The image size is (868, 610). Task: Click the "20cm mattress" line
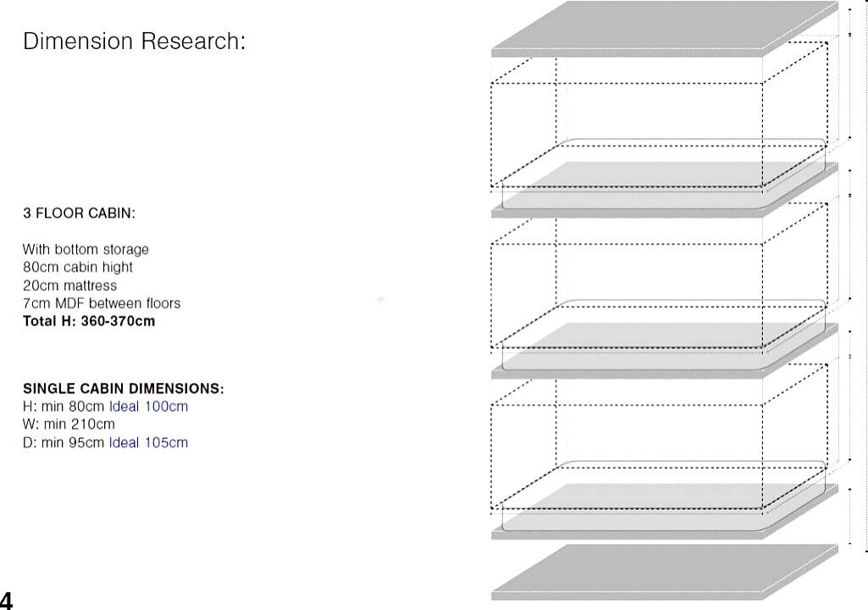point(69,286)
